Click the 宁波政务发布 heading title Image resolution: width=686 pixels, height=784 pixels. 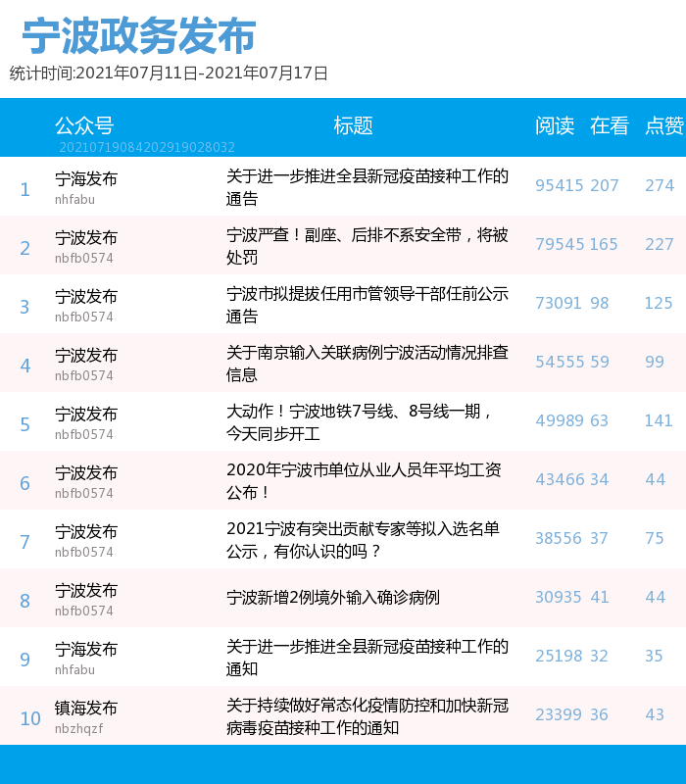click(x=139, y=35)
